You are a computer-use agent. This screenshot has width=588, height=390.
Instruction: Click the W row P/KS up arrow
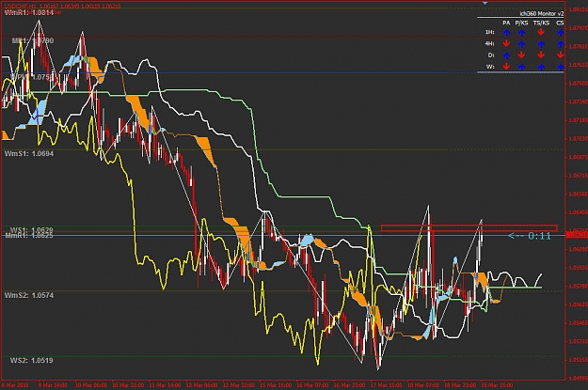point(521,67)
